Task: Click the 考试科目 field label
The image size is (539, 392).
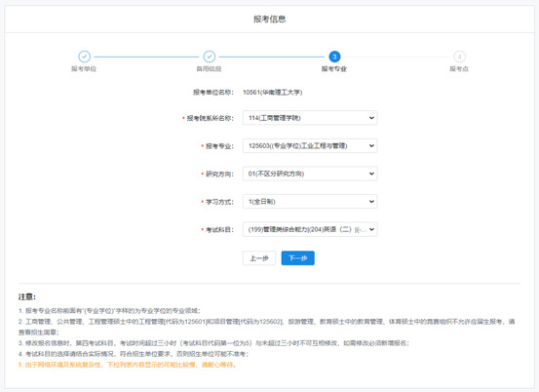Action: 219,230
